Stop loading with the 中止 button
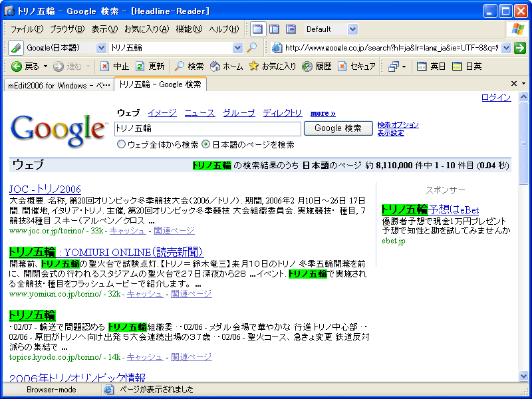 [x=115, y=66]
